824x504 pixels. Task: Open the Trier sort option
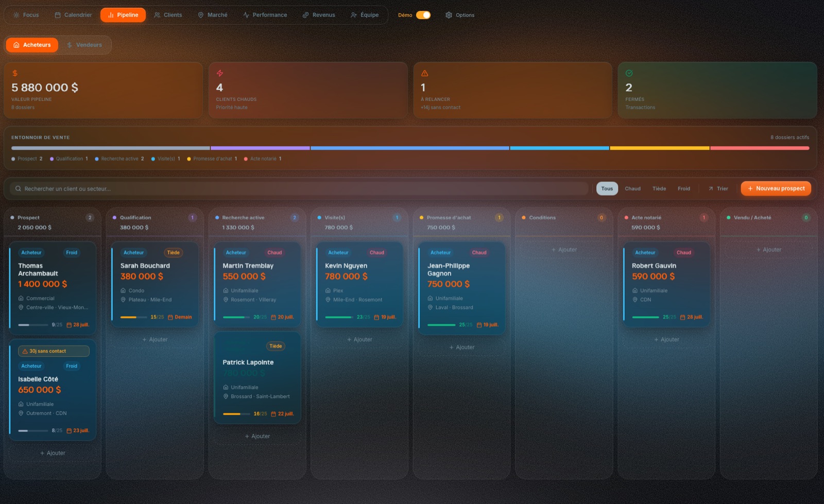718,188
